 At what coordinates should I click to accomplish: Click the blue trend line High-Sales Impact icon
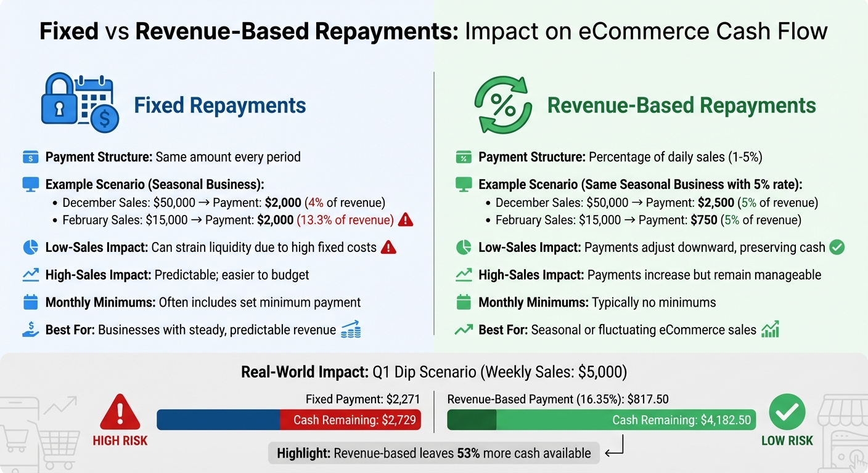tap(30, 275)
